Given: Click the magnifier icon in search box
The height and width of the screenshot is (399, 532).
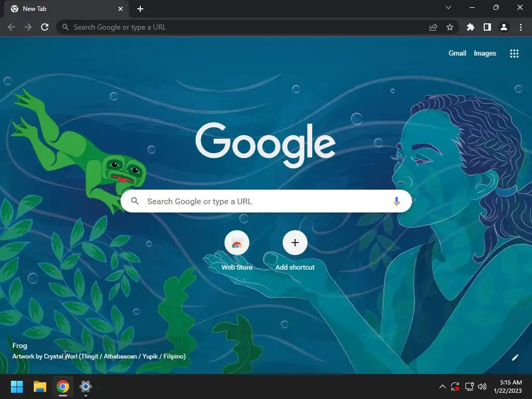Looking at the screenshot, I should tap(135, 201).
